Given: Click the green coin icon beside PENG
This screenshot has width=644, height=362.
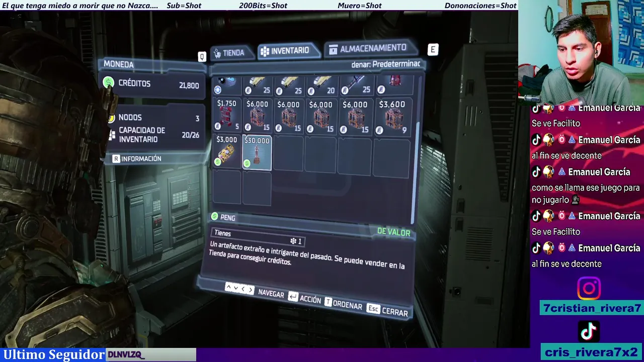Looking at the screenshot, I should pos(214,216).
